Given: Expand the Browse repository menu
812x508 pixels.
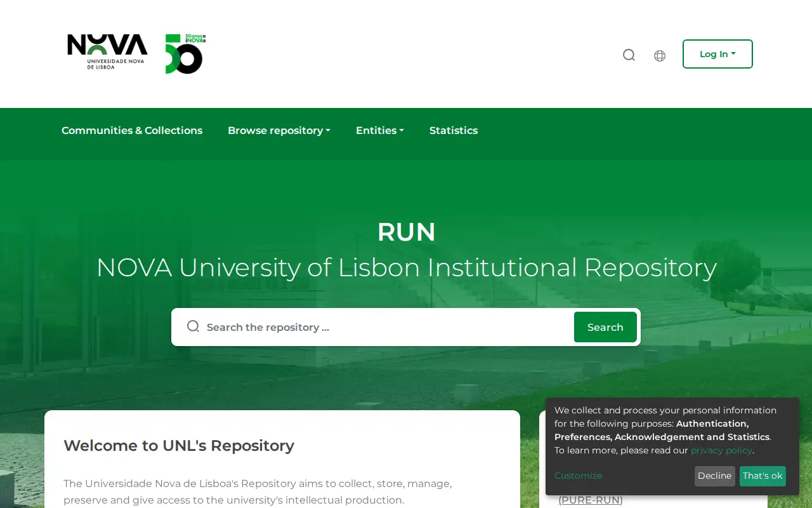Looking at the screenshot, I should (279, 130).
